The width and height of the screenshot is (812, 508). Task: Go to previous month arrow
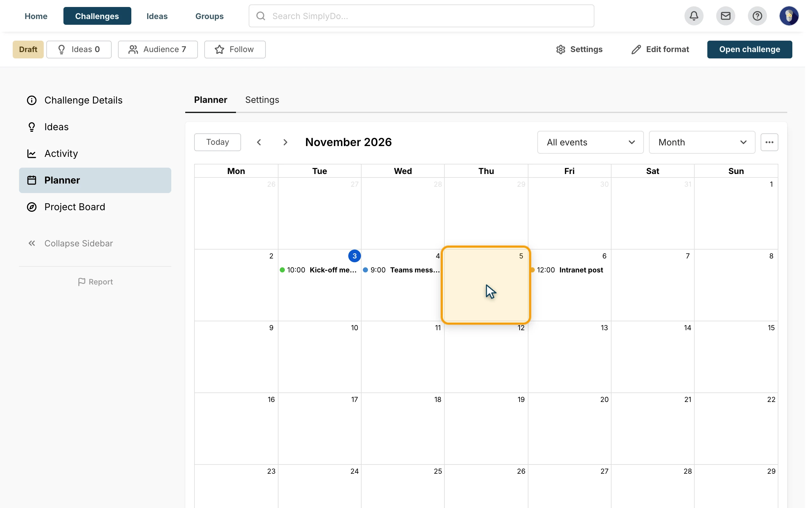[259, 142]
